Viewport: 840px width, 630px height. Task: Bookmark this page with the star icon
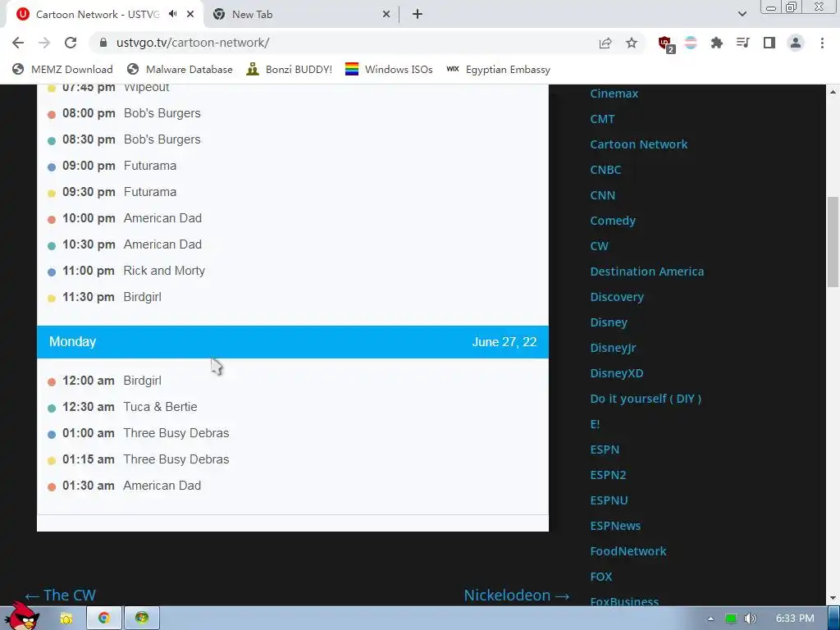632,43
